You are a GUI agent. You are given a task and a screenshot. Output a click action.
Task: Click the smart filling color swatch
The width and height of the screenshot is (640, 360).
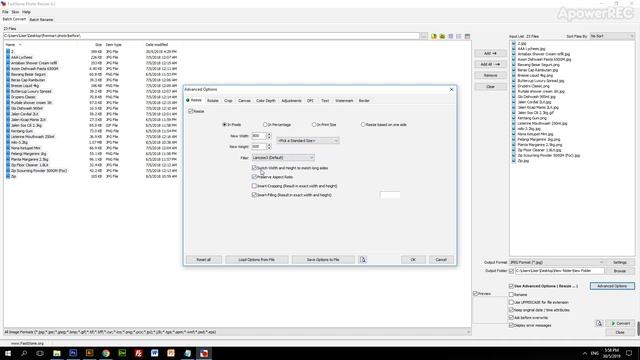tap(390, 195)
